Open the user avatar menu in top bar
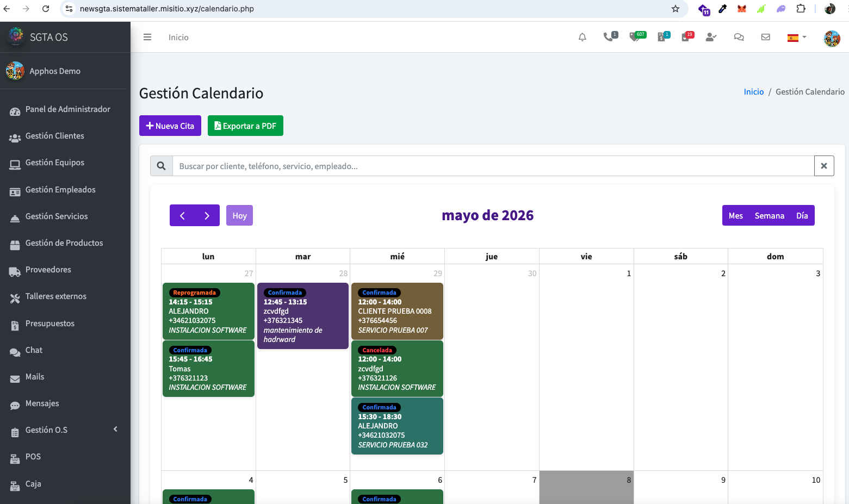The image size is (849, 504). pyautogui.click(x=832, y=38)
